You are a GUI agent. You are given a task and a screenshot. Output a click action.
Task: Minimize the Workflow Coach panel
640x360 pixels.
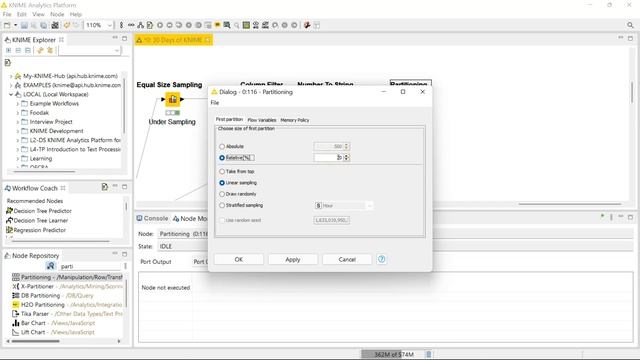(x=115, y=186)
